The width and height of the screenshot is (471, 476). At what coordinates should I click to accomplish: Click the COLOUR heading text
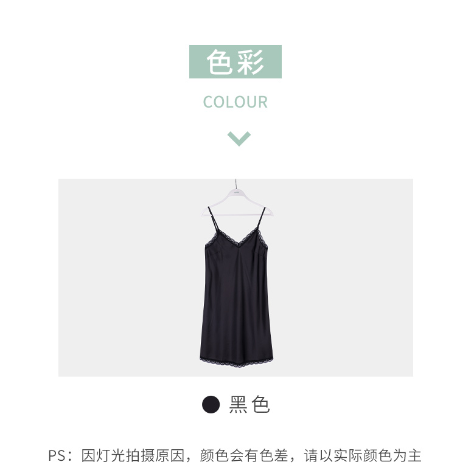click(x=235, y=102)
